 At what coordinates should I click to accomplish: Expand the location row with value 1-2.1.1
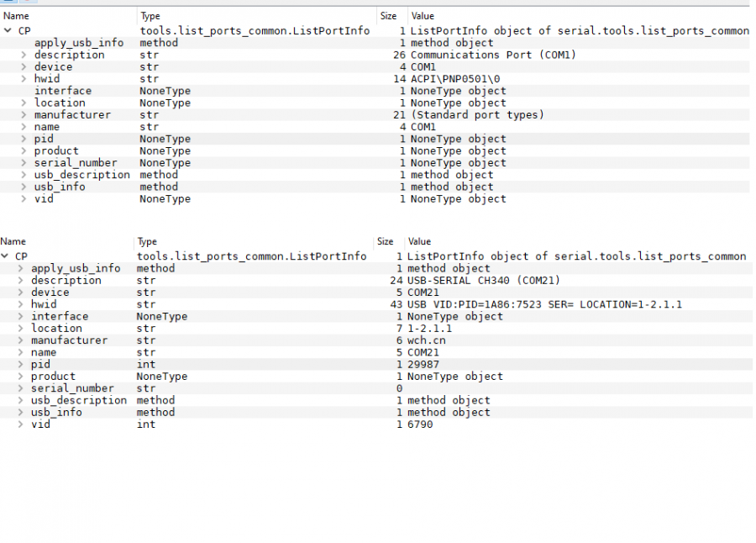click(21, 329)
